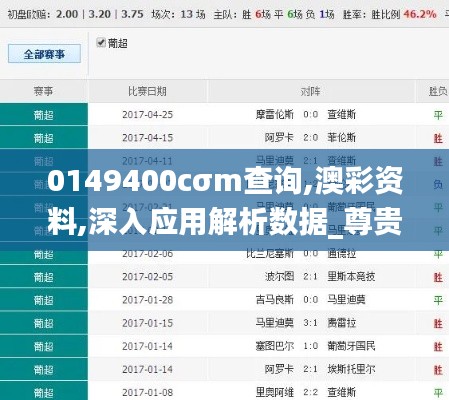Viewport: 449px width, 400px height.
Task: Click 葡超 cell in the 2017-01-15 row
Action: 43,323
